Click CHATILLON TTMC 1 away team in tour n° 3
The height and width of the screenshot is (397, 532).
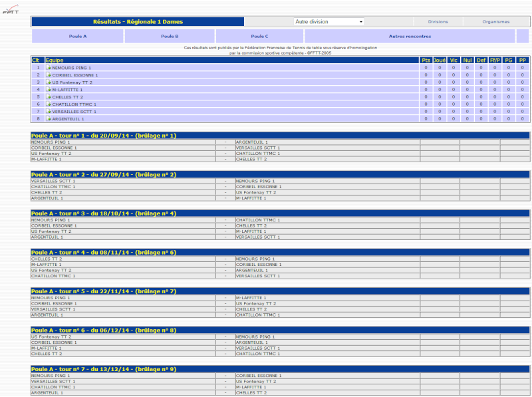point(258,220)
